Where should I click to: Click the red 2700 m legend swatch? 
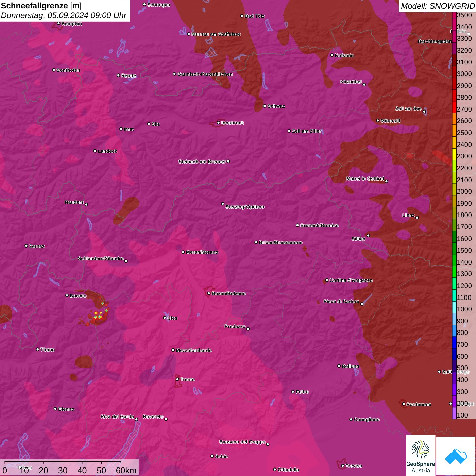coord(454,107)
